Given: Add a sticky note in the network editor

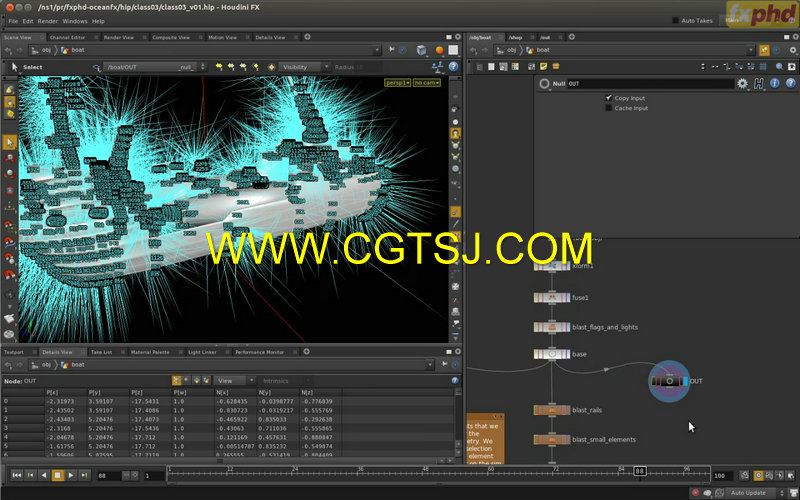Looking at the screenshot, I should tap(543, 66).
